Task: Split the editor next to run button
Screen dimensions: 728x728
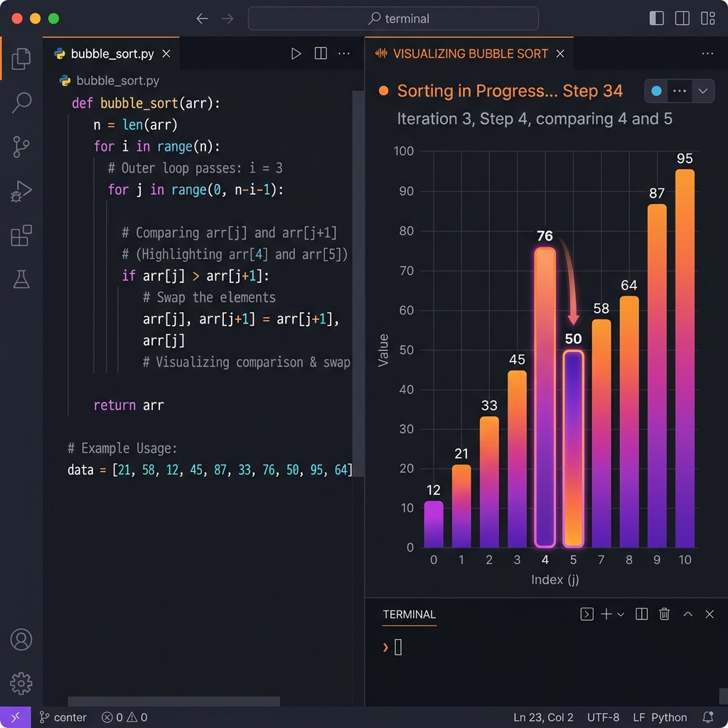Action: click(321, 54)
